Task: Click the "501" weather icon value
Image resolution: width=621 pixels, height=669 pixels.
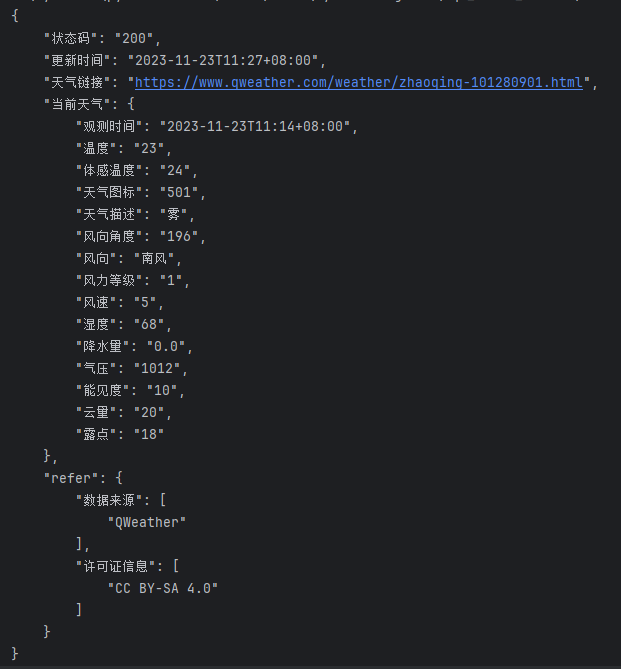Action: click(183, 192)
